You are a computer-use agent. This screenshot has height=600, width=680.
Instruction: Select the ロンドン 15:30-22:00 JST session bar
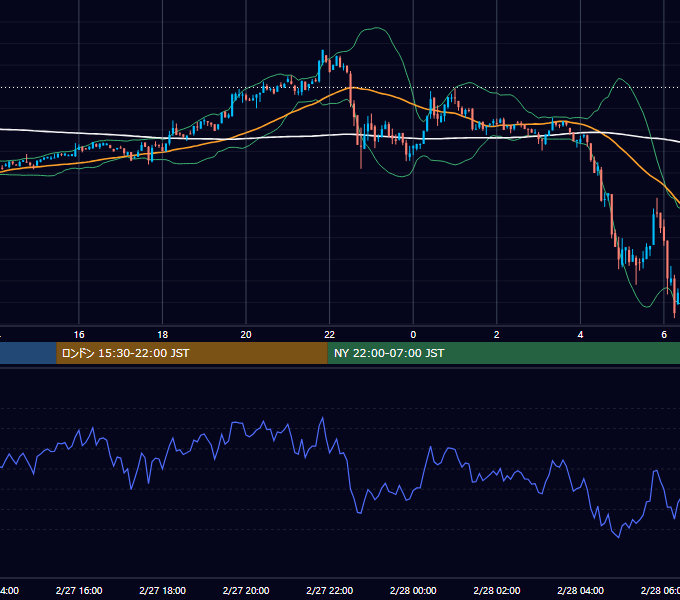[192, 353]
